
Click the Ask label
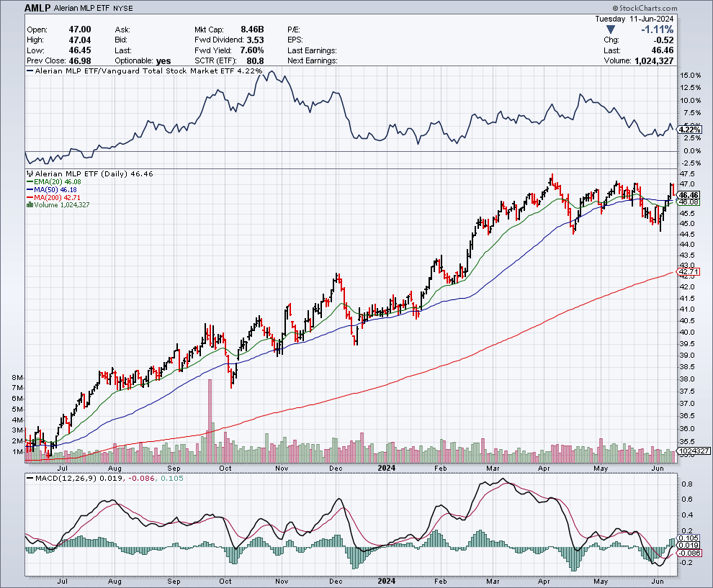(x=122, y=30)
